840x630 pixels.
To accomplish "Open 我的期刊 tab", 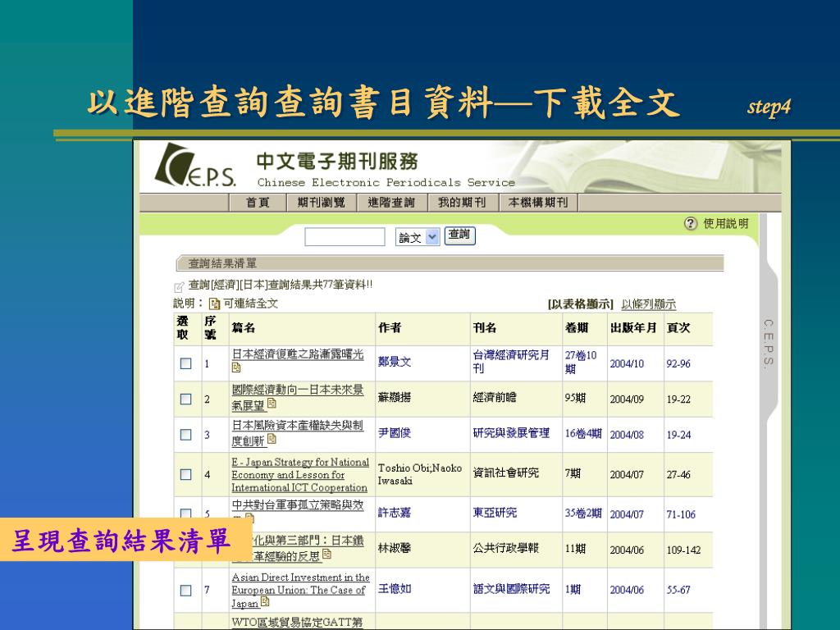I will pyautogui.click(x=462, y=203).
